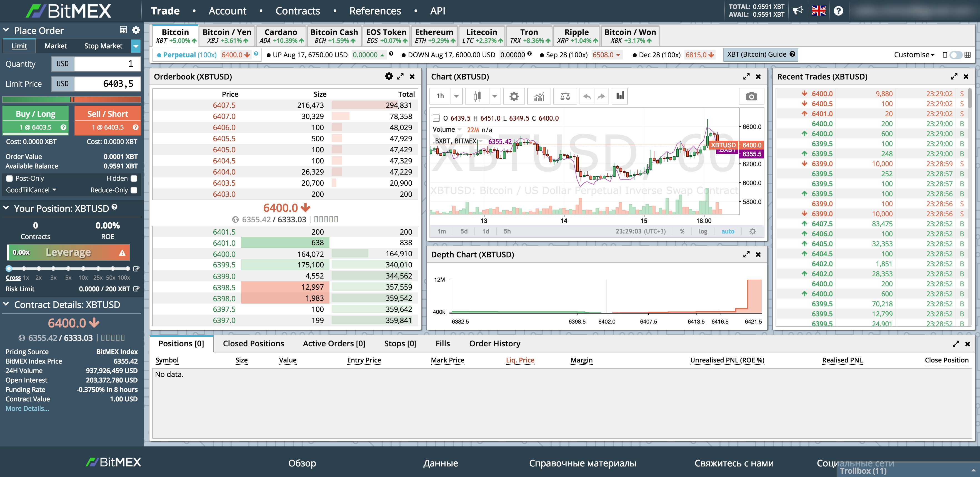Image resolution: width=980 pixels, height=477 pixels.
Task: Click Sell / Short button
Action: [108, 120]
